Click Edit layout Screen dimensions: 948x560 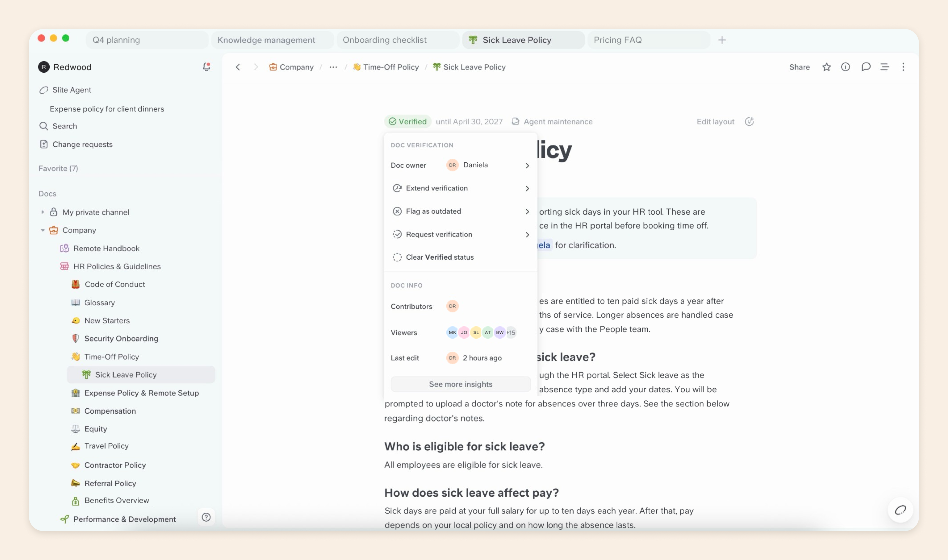coord(715,122)
